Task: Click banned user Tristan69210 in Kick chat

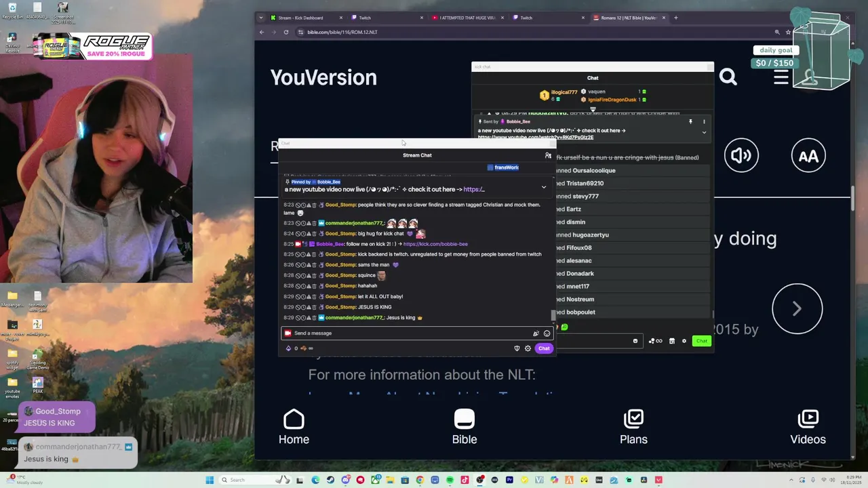Action: click(585, 184)
